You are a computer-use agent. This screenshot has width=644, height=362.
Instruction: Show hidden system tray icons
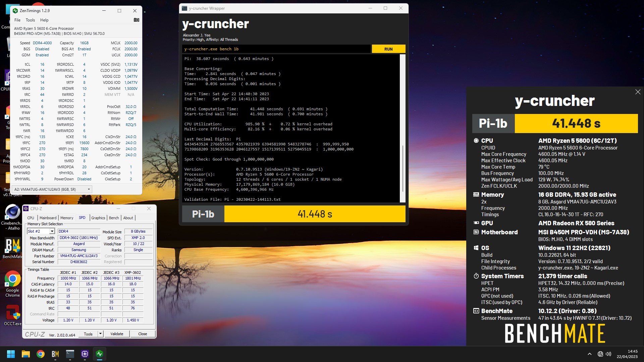(589, 354)
